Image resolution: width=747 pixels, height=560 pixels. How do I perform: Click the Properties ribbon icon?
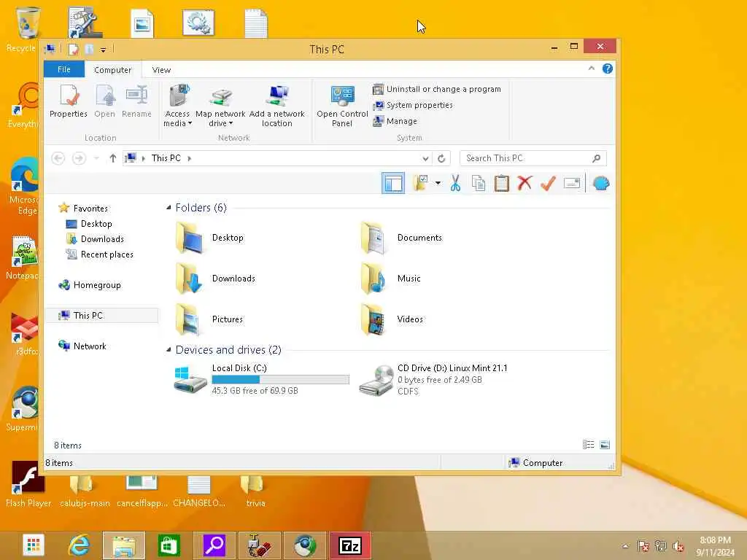click(x=69, y=101)
